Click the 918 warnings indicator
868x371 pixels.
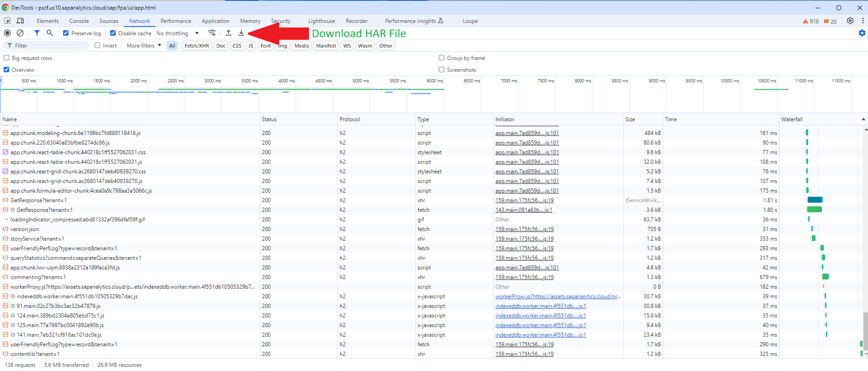point(811,22)
